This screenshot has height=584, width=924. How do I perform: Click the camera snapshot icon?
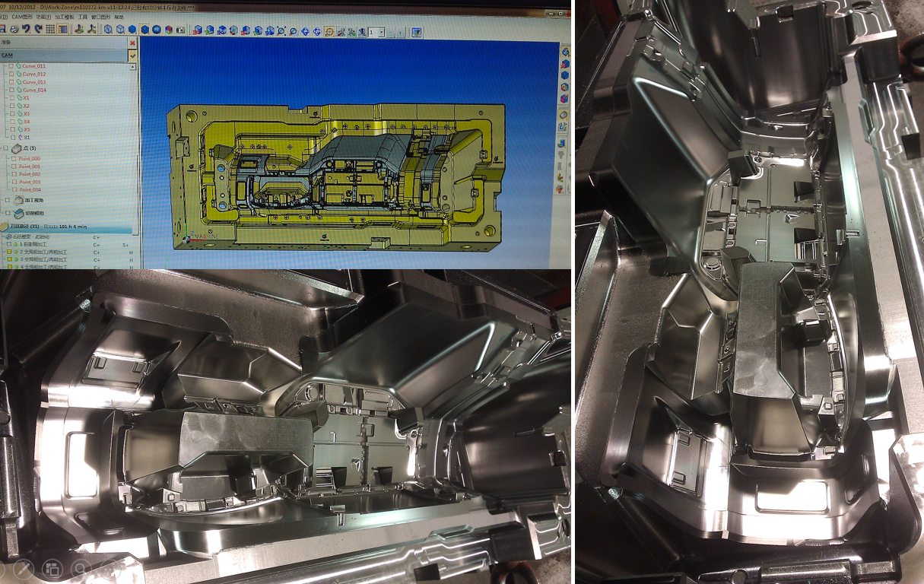(x=180, y=30)
